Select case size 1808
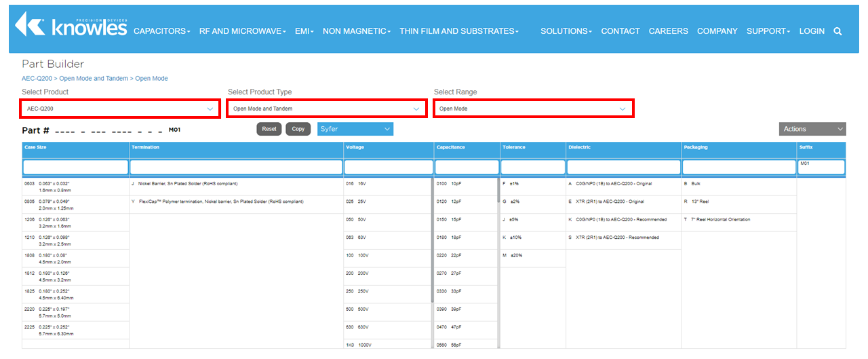Screen dimensions: 868x359 pos(75,259)
